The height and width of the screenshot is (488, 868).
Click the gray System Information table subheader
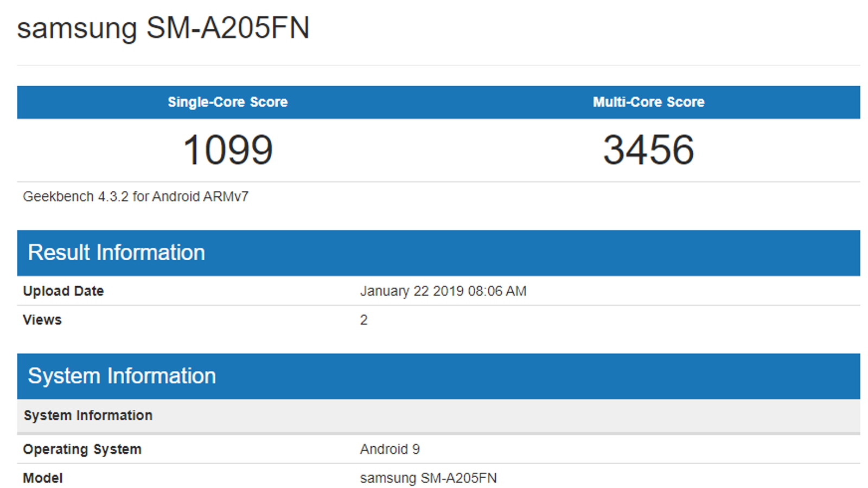coord(88,415)
